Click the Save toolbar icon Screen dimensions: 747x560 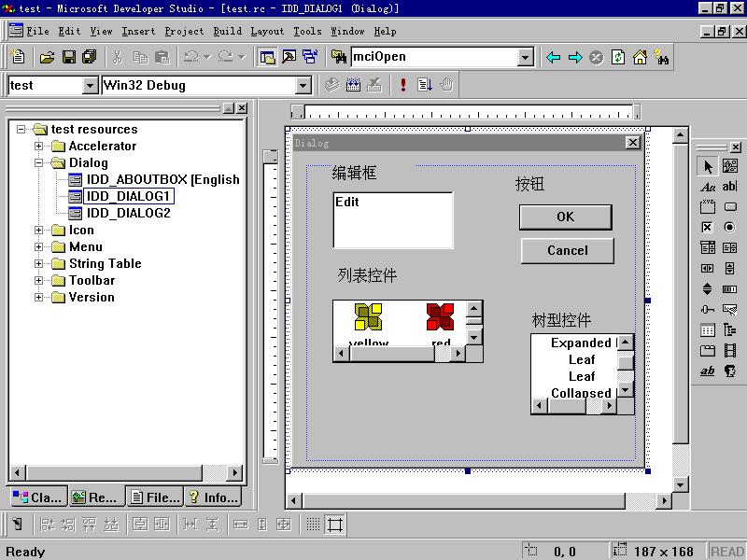click(68, 57)
